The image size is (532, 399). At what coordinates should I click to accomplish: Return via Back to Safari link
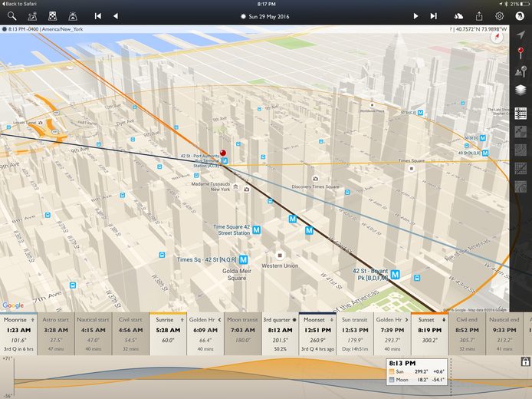pyautogui.click(x=19, y=4)
